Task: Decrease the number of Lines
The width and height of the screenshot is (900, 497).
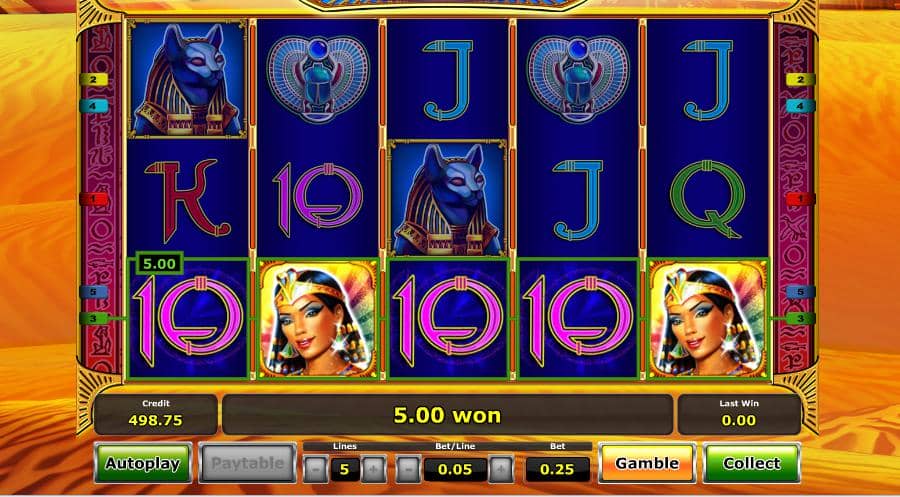Action: pyautogui.click(x=316, y=469)
